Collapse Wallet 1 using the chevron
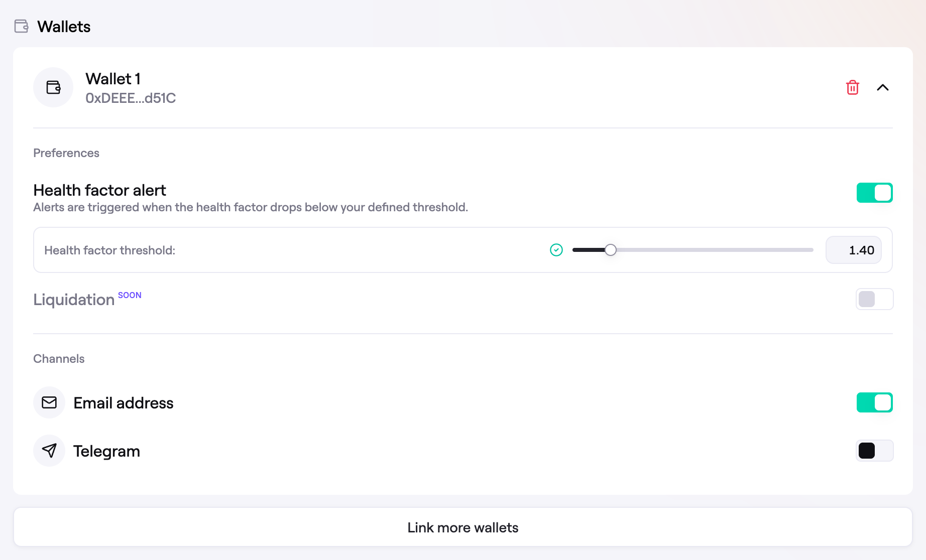926x560 pixels. (x=882, y=87)
